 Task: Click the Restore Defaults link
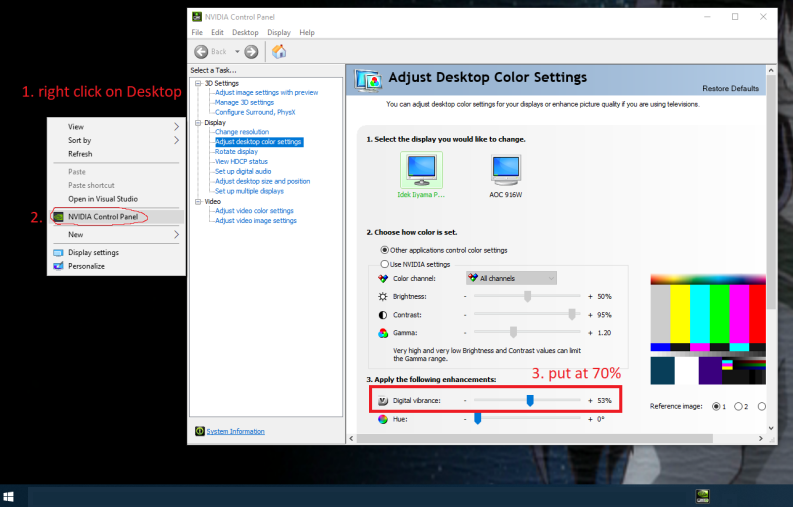click(x=730, y=89)
